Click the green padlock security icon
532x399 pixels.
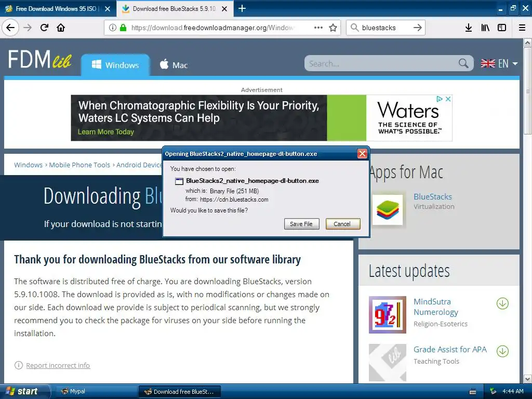123,28
